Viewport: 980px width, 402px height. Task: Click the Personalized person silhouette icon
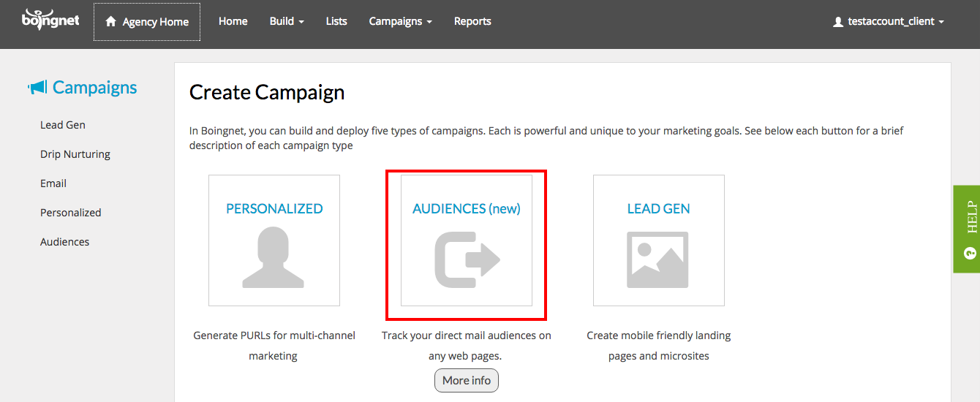point(274,257)
